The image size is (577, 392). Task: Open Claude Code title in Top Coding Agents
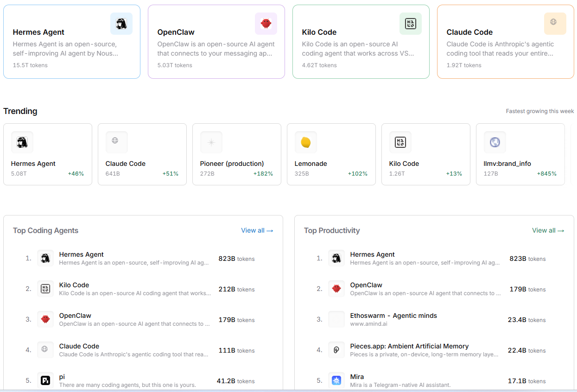click(79, 346)
